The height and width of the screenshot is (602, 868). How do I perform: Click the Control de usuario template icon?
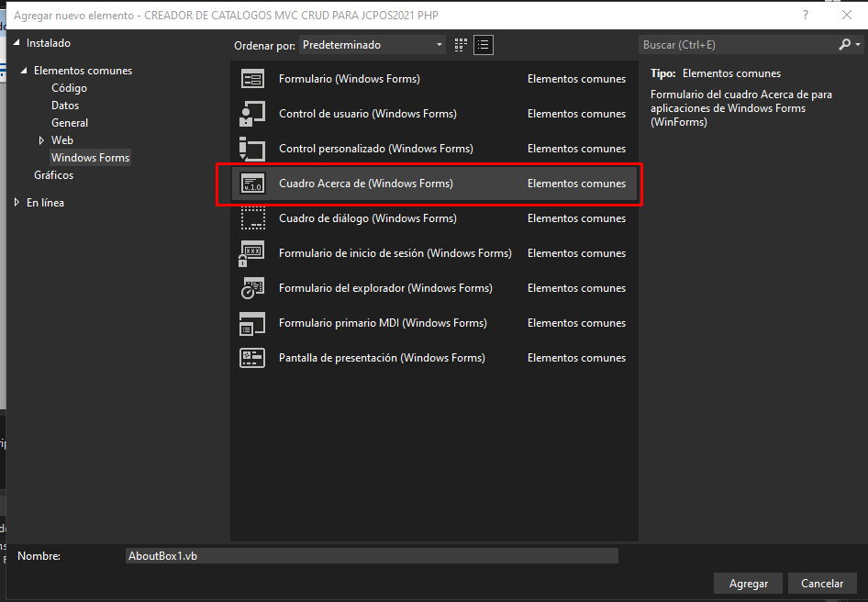252,114
